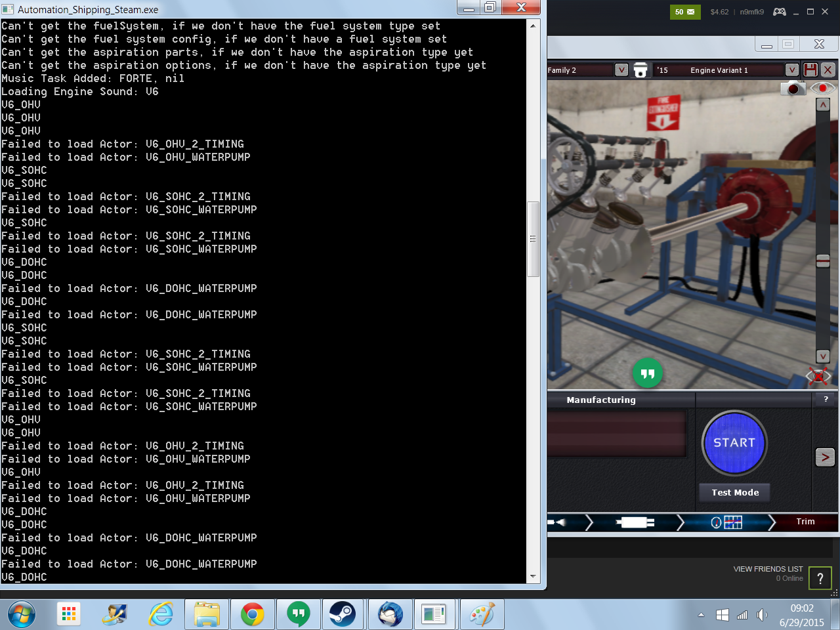Open the n9mfk9 account name menu
This screenshot has width=840, height=630.
point(752,12)
